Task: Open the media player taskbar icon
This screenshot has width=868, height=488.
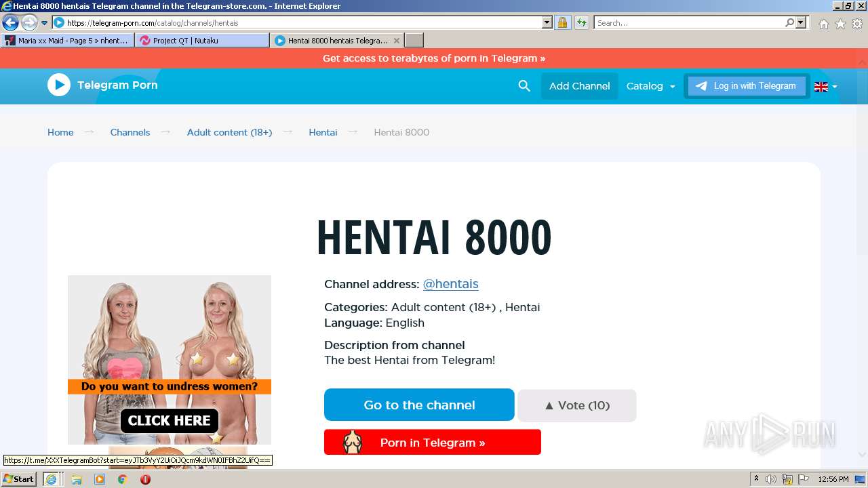Action: pyautogui.click(x=100, y=479)
